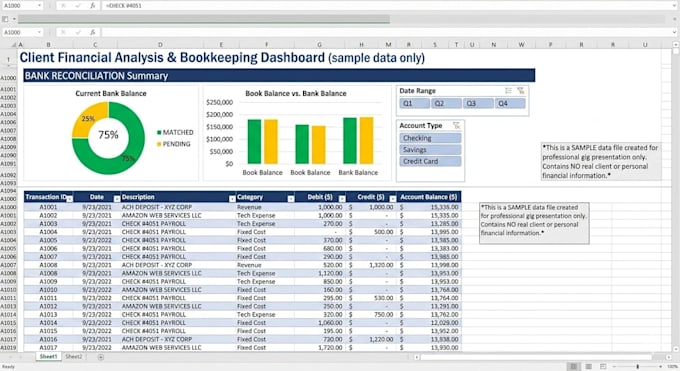This screenshot has width=680, height=371.
Task: Open the Description column filter dropdown
Action: coord(232,198)
